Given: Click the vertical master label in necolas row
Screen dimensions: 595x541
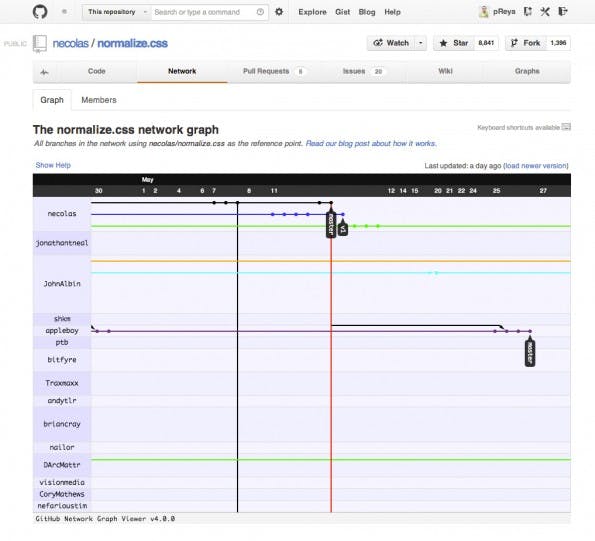Looking at the screenshot, I should click(x=331, y=224).
